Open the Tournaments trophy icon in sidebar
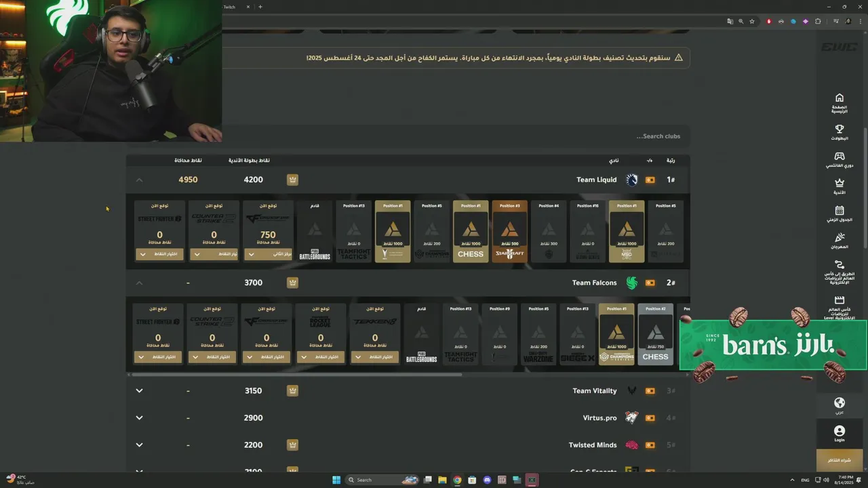Screen dimensions: 868x488 pyautogui.click(x=840, y=129)
